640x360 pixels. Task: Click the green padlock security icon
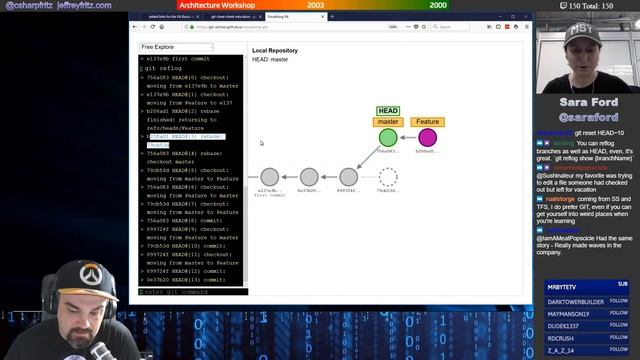[191, 27]
